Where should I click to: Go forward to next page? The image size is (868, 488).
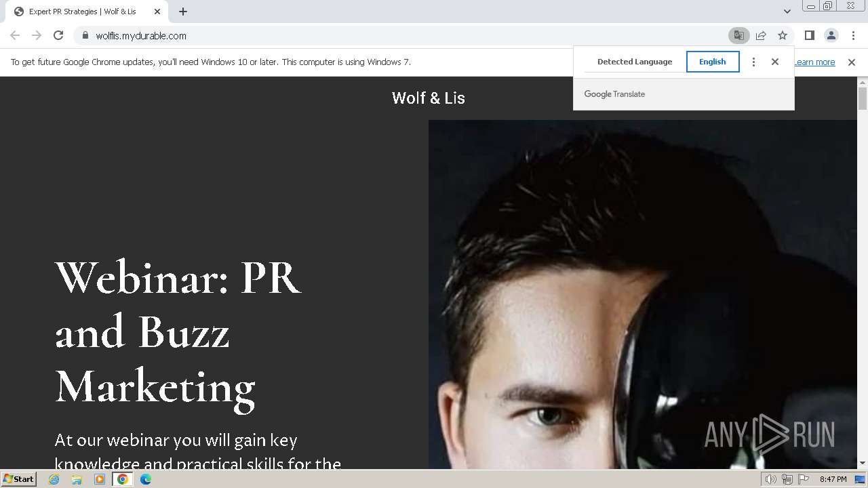pos(37,35)
